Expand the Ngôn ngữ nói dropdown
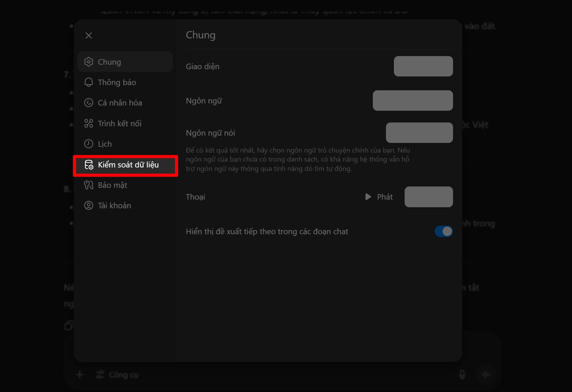This screenshot has height=392, width=572. [x=419, y=133]
